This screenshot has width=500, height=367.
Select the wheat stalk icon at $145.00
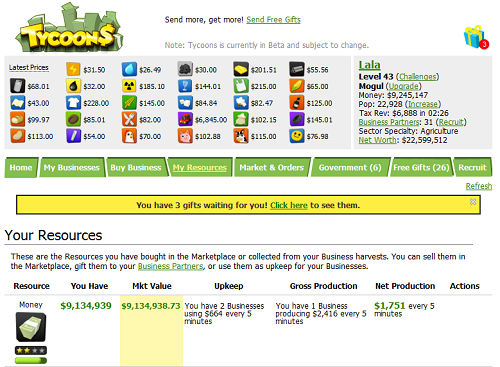(x=129, y=103)
